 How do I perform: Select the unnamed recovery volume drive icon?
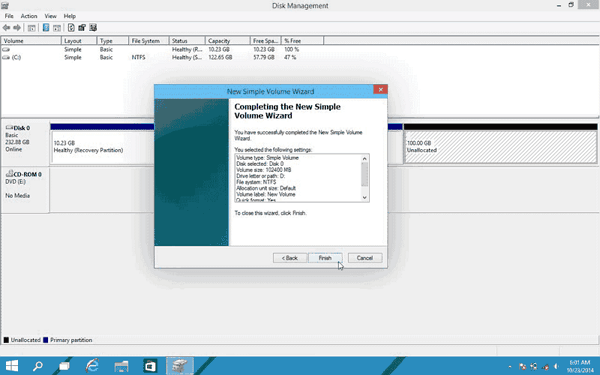pyautogui.click(x=6, y=49)
